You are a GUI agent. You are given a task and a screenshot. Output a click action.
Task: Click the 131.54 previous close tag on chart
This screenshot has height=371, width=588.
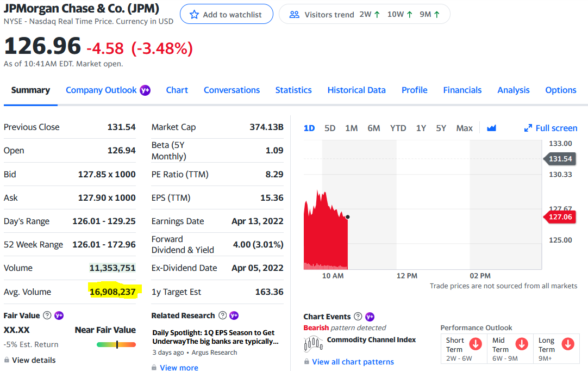pyautogui.click(x=560, y=159)
